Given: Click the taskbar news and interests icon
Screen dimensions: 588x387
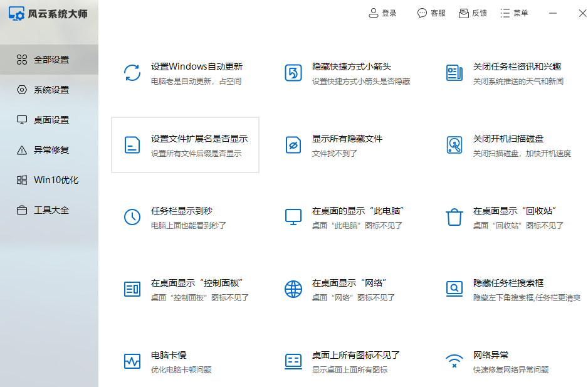Looking at the screenshot, I should (454, 73).
